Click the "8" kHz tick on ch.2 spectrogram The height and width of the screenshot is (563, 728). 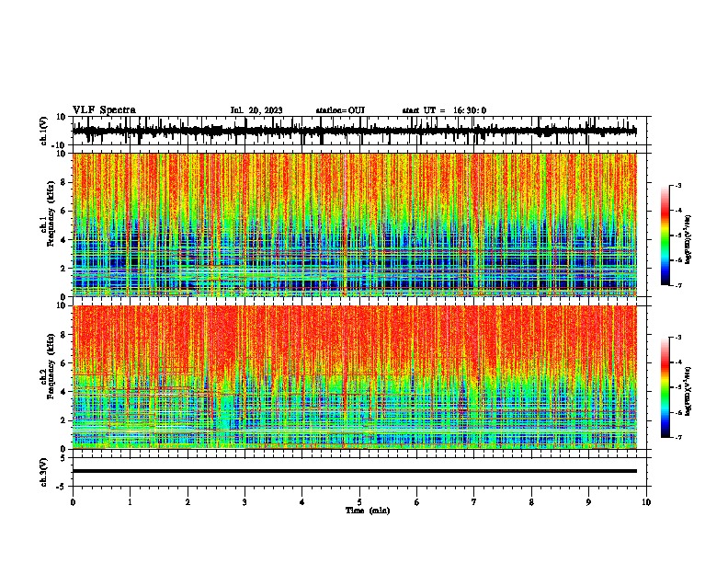coord(63,335)
